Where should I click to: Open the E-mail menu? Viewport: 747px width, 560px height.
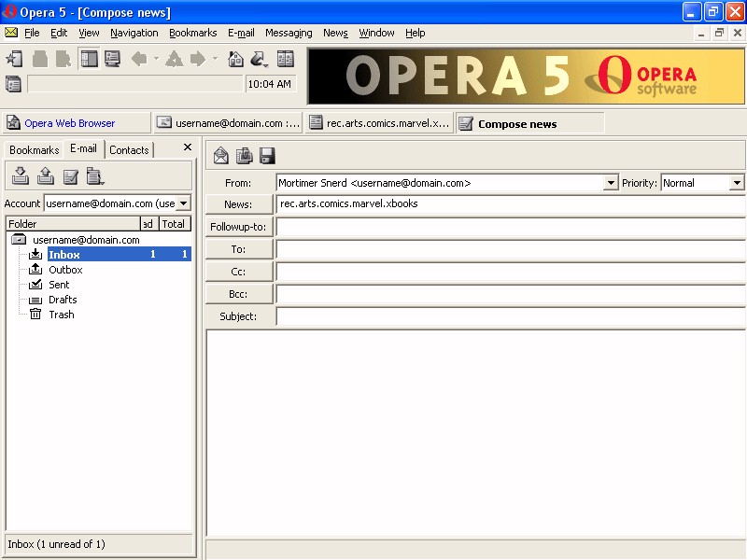click(241, 33)
